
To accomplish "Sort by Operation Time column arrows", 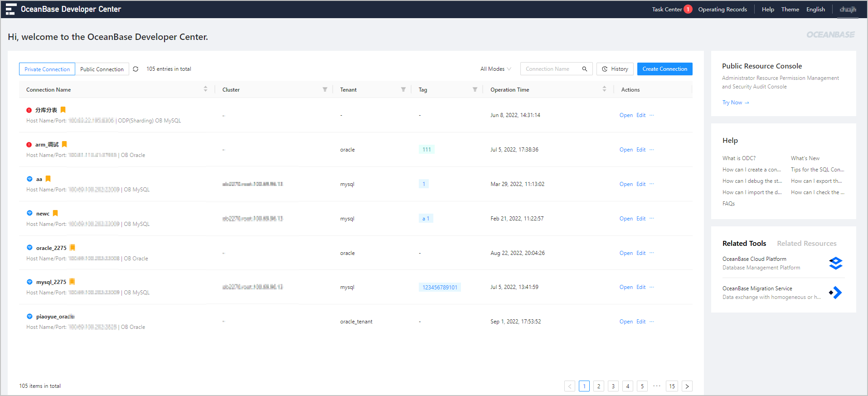I will click(x=604, y=89).
